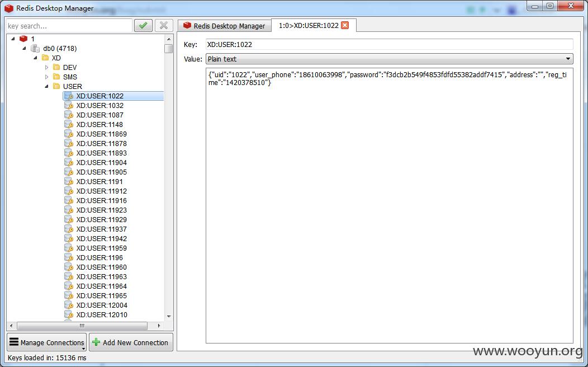
Task: Click the XD folder icon
Action: click(45, 58)
